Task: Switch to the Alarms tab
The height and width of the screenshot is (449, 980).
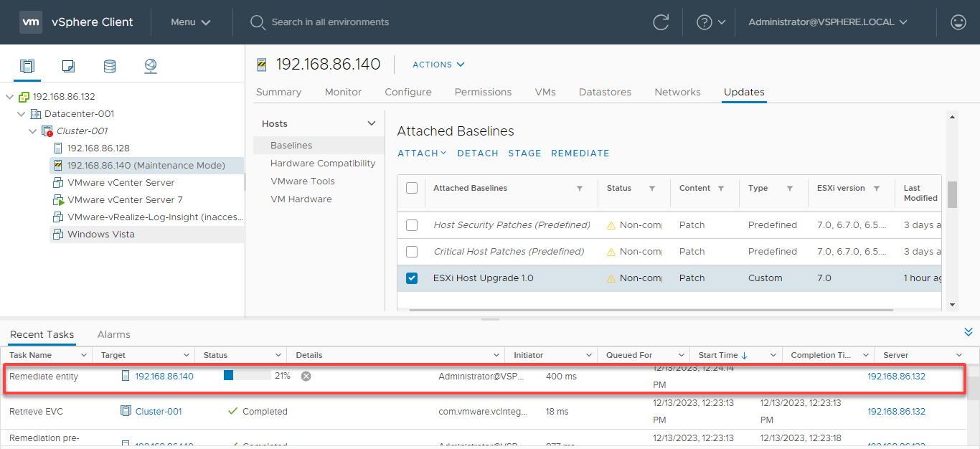Action: (114, 334)
